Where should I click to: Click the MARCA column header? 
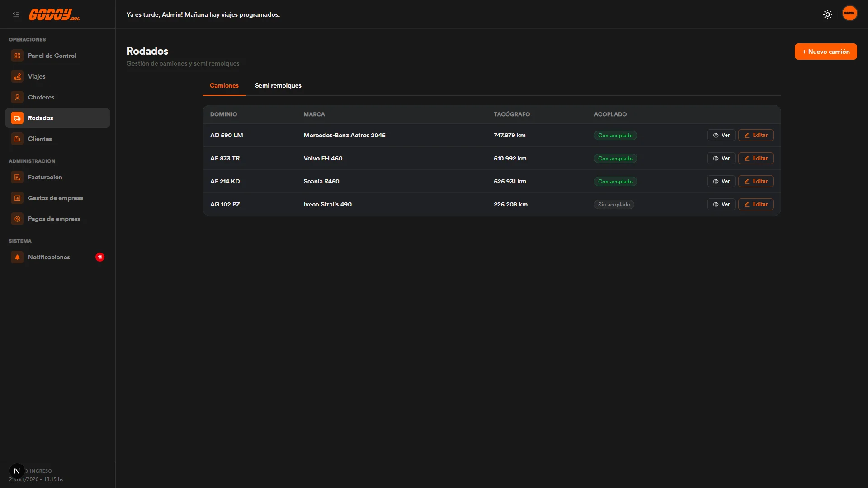314,114
